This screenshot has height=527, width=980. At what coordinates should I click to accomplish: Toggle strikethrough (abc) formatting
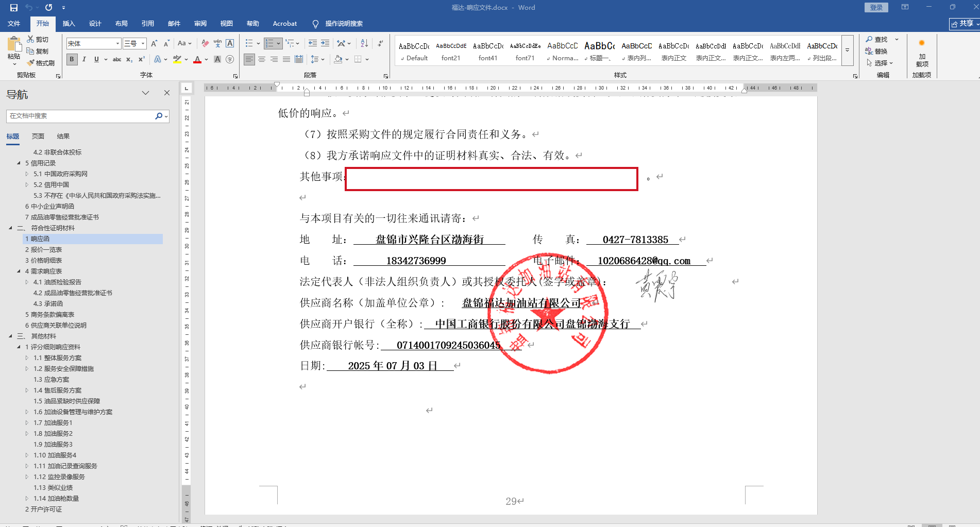click(117, 59)
